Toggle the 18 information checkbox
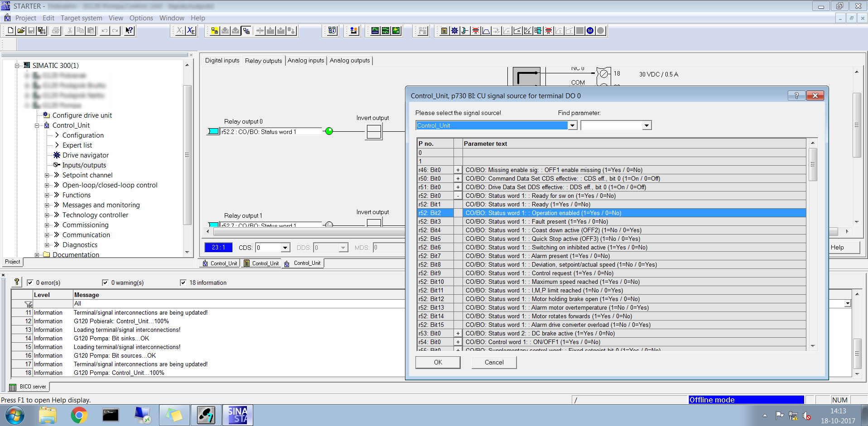This screenshot has width=868, height=426. 183,282
